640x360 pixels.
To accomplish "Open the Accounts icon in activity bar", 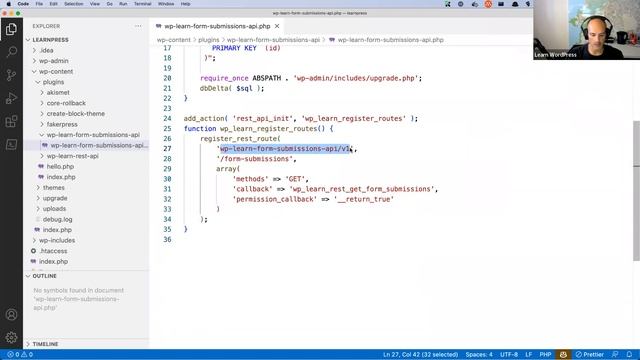I will click(x=11, y=315).
